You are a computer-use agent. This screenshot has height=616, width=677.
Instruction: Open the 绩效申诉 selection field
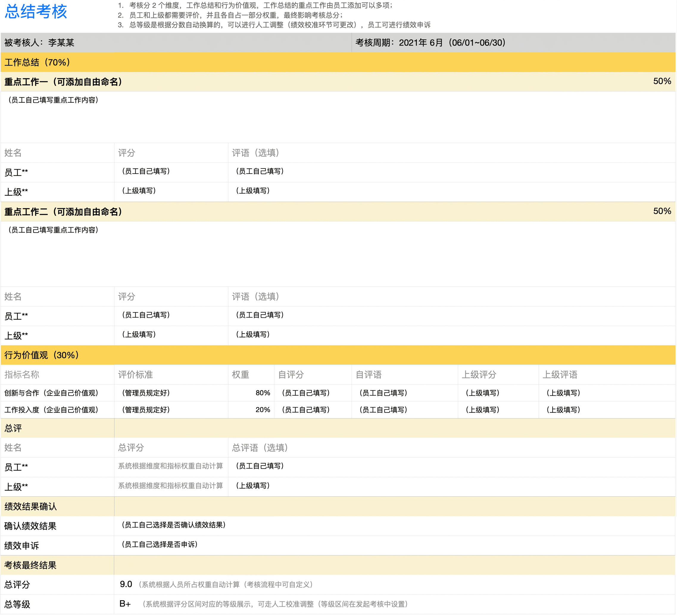tap(394, 545)
